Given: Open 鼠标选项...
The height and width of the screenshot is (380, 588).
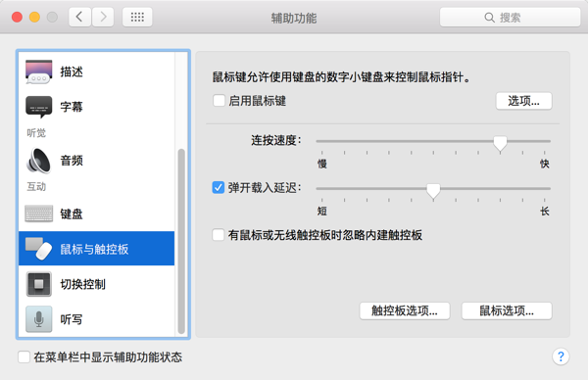Looking at the screenshot, I should pos(507,310).
